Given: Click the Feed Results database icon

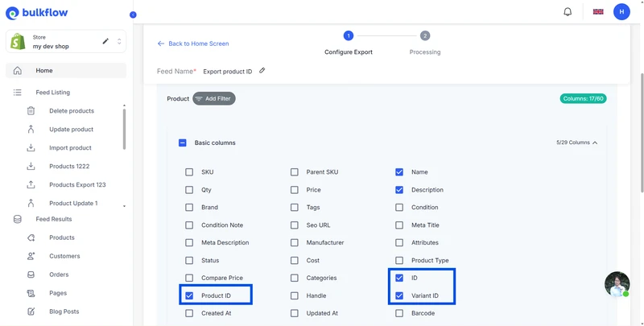Looking at the screenshot, I should tap(18, 219).
